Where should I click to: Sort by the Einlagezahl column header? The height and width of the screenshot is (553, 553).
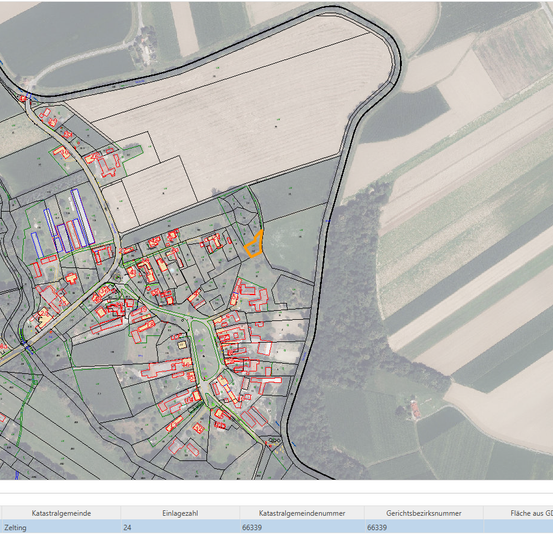coord(180,513)
